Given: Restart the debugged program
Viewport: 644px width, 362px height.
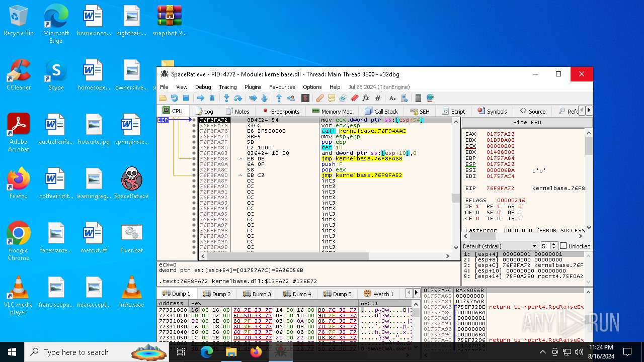Looking at the screenshot, I should coord(174,98).
